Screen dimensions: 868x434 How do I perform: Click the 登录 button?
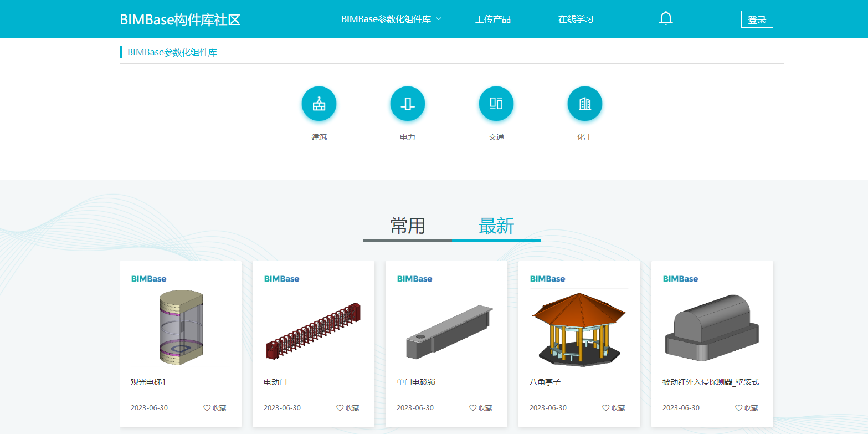click(757, 19)
